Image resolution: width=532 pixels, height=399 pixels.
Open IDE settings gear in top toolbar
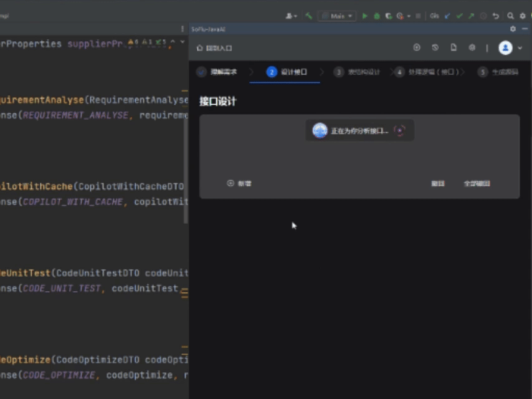point(523,16)
